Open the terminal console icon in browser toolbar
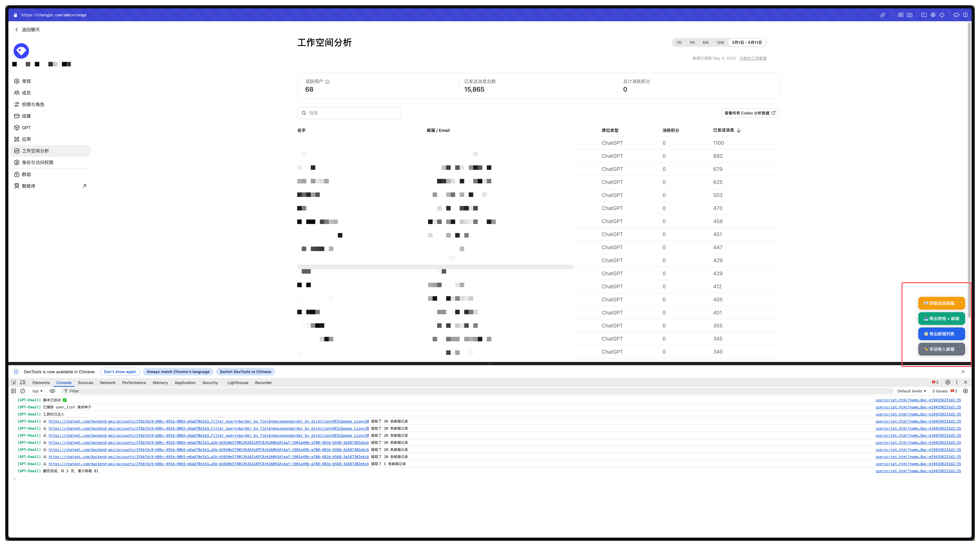980x546 pixels. [x=924, y=15]
